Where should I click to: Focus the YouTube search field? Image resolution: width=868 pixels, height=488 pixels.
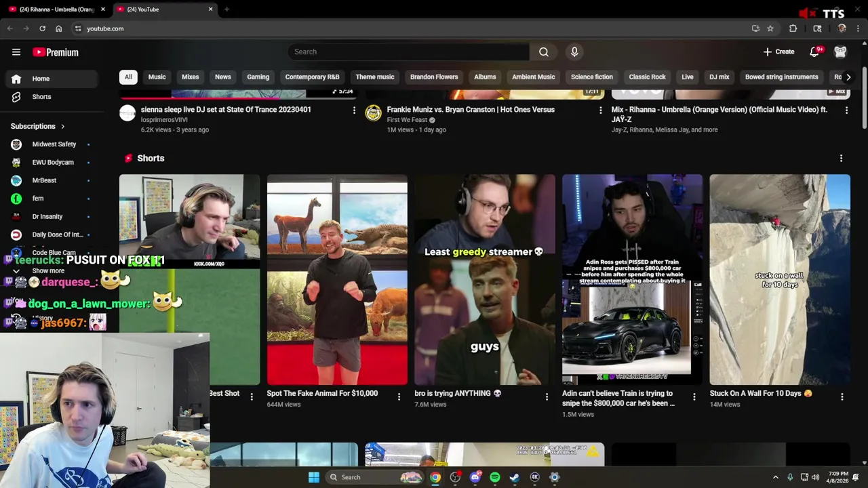coord(408,52)
